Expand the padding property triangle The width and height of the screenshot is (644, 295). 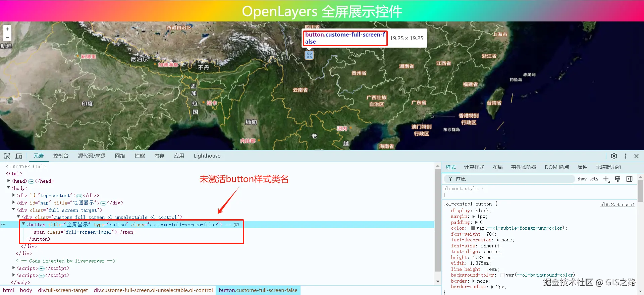pos(476,222)
